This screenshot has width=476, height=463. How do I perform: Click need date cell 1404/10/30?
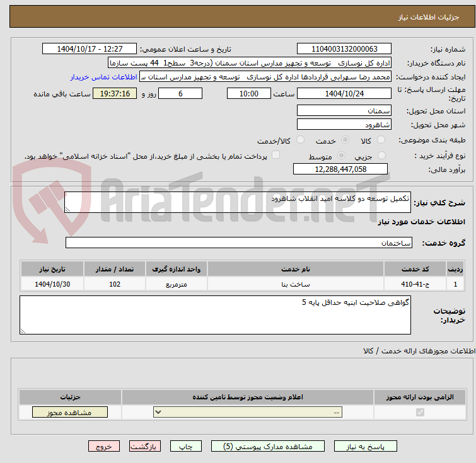[x=52, y=284]
